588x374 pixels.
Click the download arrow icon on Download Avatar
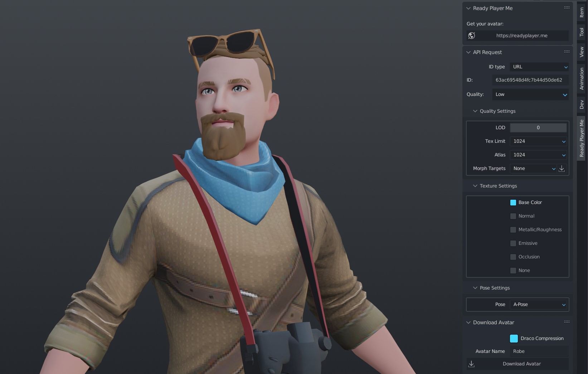(471, 364)
